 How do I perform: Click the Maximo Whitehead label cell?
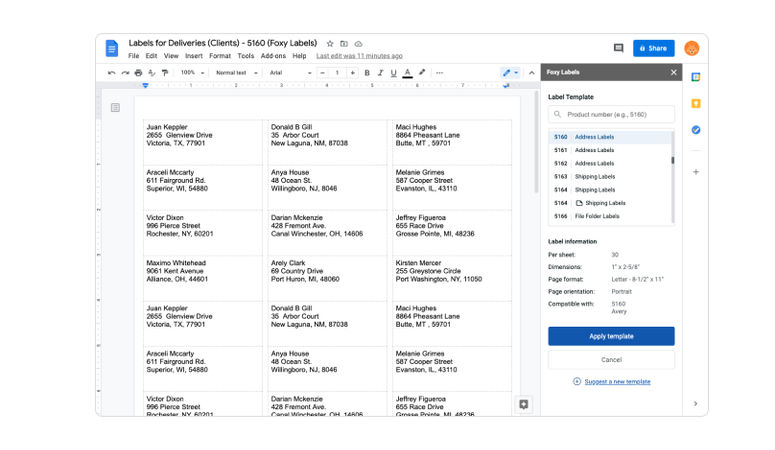203,278
